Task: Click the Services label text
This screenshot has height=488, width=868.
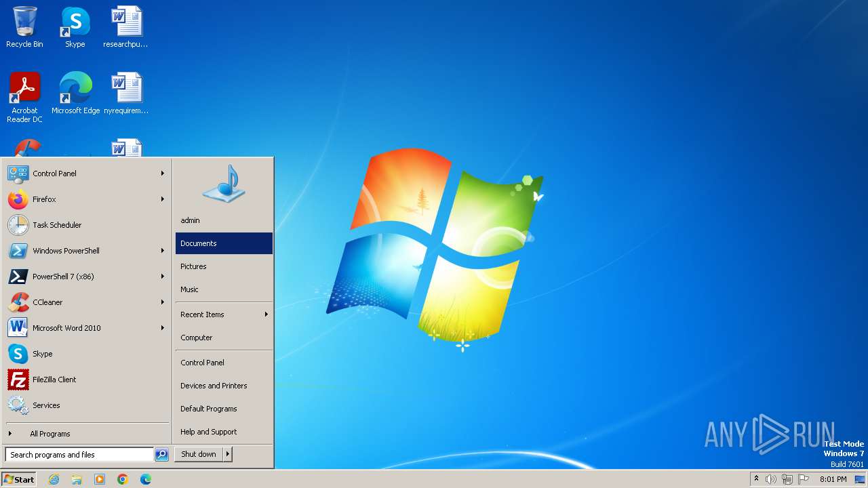Action: 46,405
